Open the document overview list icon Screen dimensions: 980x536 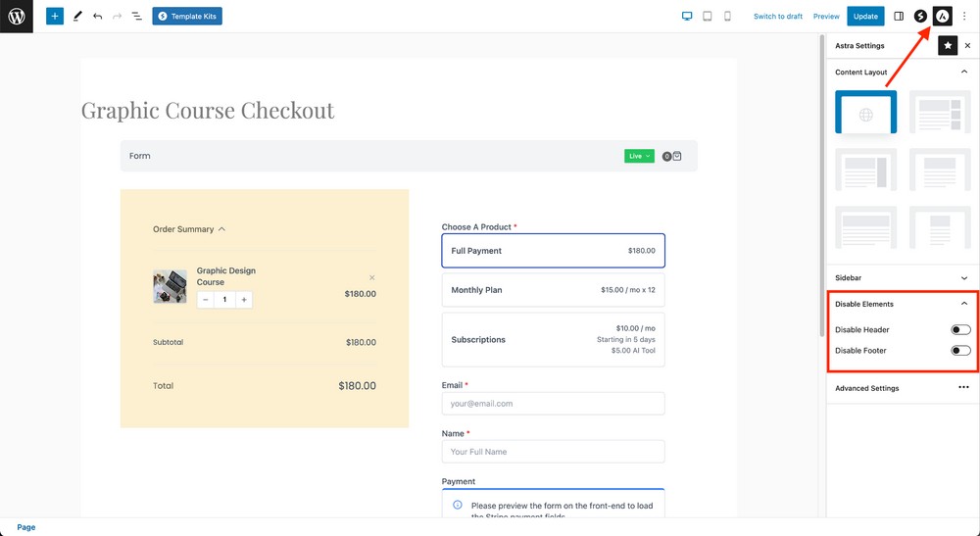(136, 17)
